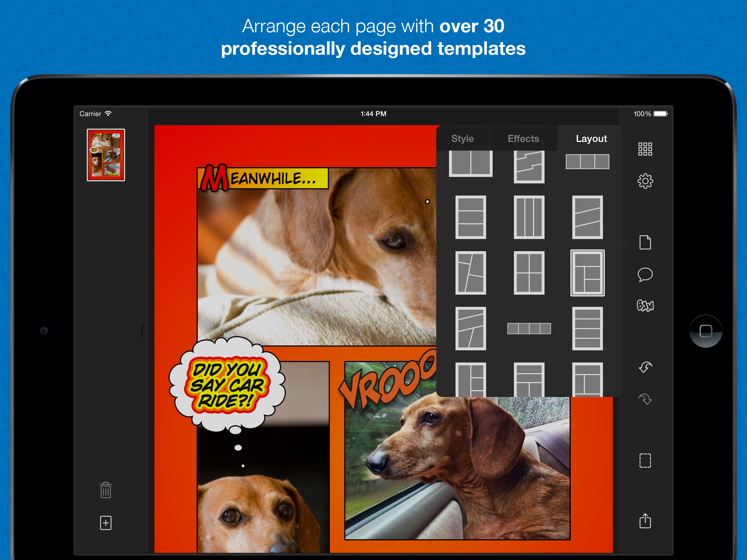This screenshot has width=747, height=560.
Task: Open the page grid overview icon
Action: pyautogui.click(x=645, y=149)
